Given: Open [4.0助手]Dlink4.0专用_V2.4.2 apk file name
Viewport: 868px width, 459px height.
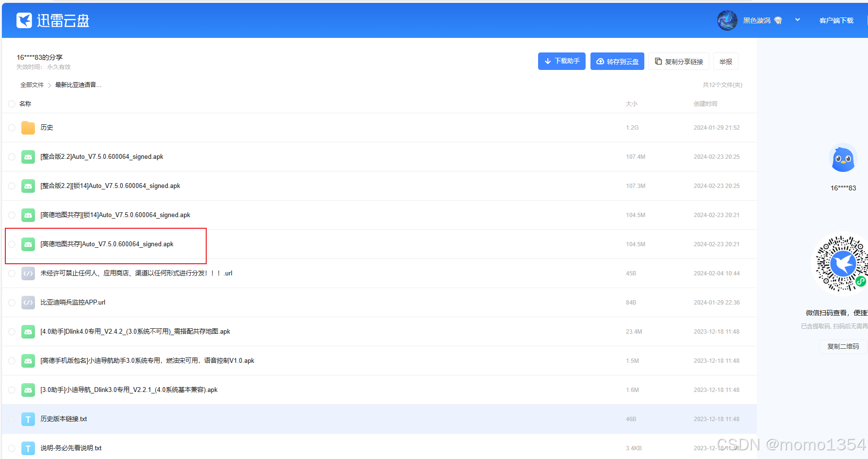Looking at the screenshot, I should click(135, 332).
